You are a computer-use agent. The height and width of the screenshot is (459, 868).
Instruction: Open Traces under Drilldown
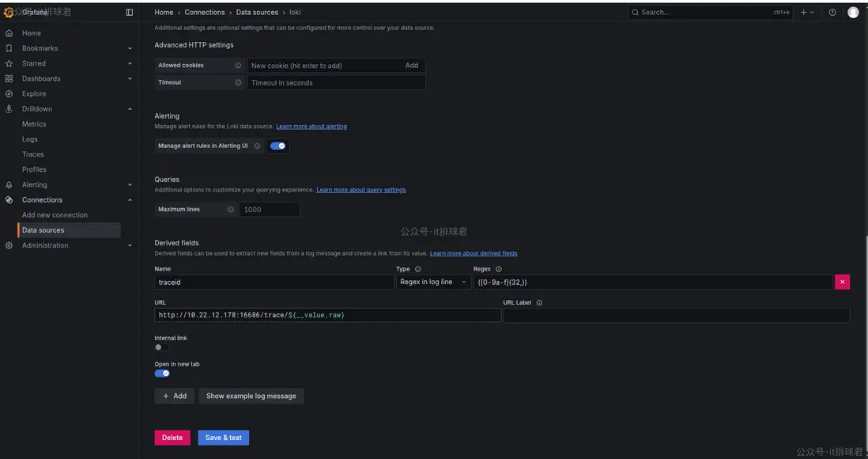click(32, 154)
